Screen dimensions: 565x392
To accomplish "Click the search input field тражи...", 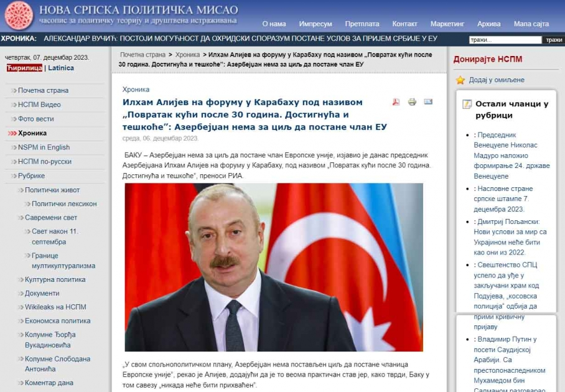I will pos(505,40).
